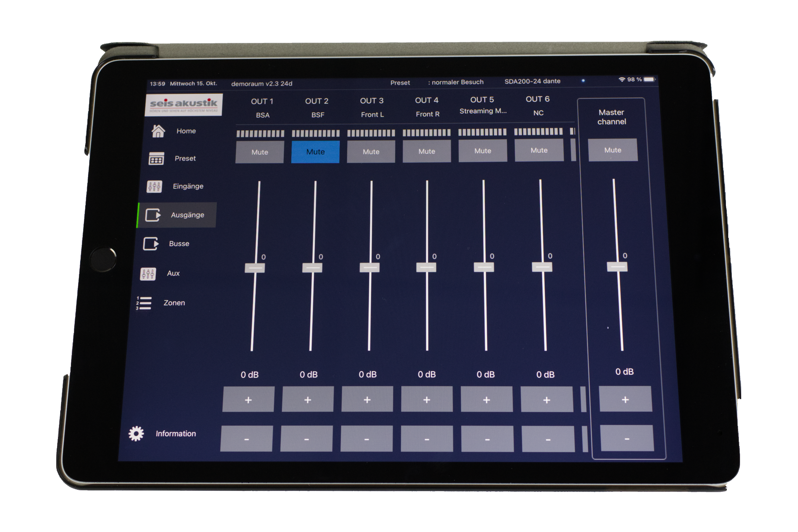The width and height of the screenshot is (798, 532).
Task: Click the Master channel fader handle
Action: tap(617, 266)
